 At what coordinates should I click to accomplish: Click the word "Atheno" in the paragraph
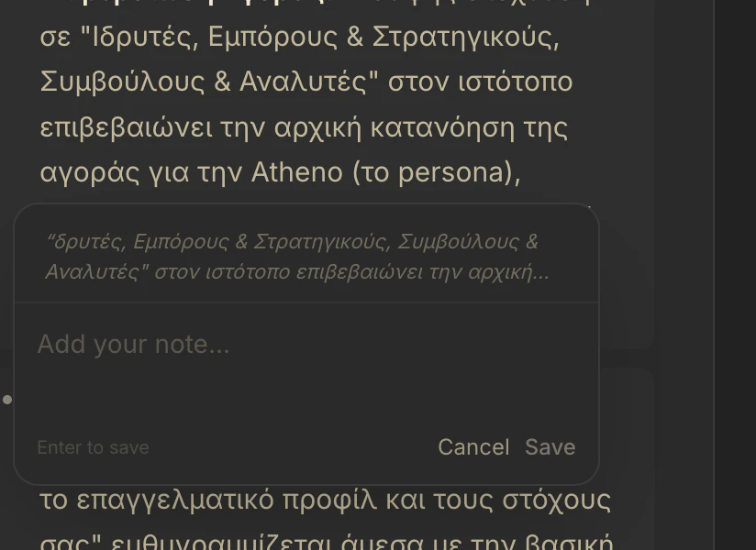tap(297, 172)
